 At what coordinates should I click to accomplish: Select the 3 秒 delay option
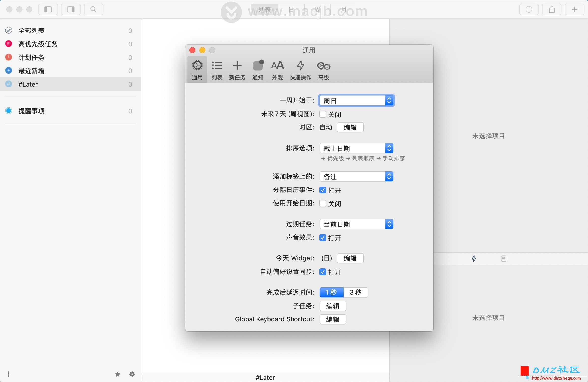(356, 292)
